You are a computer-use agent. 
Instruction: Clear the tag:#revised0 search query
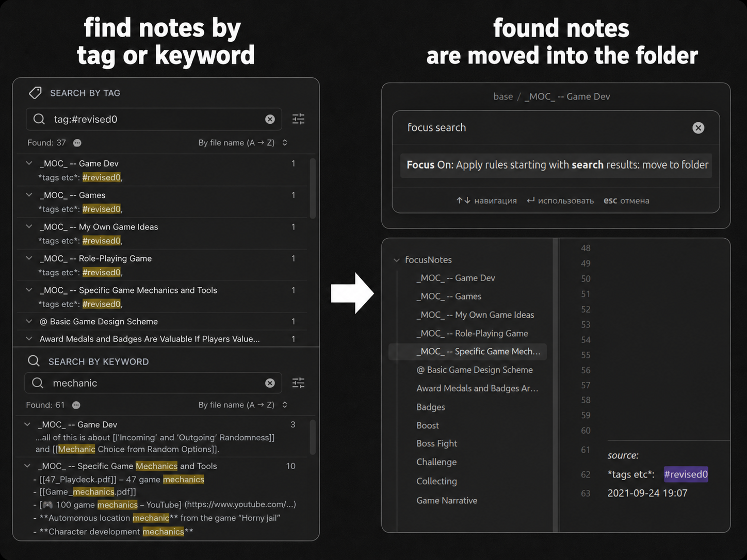point(270,119)
